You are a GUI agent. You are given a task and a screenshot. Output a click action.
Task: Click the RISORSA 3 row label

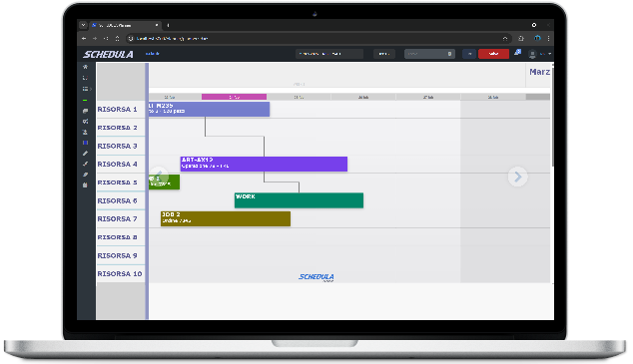117,146
